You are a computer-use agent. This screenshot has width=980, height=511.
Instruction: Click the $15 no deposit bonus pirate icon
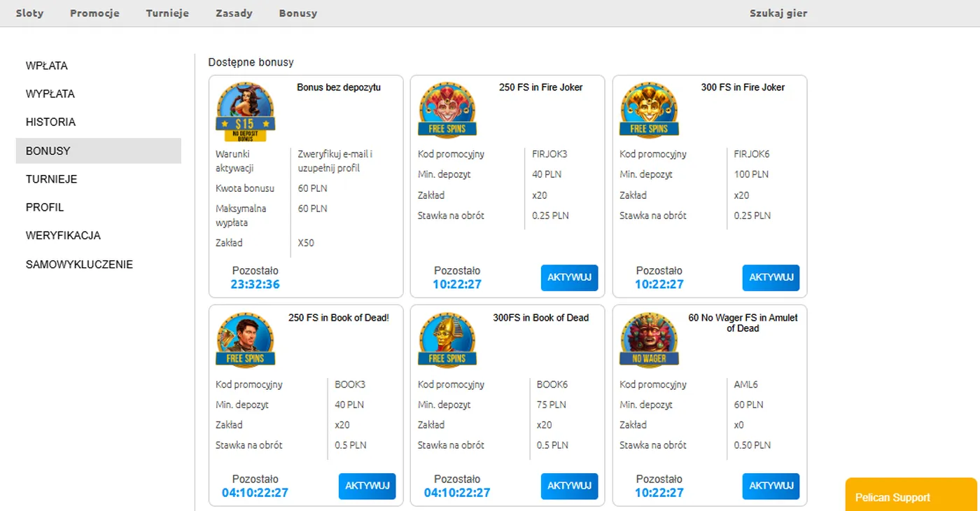pos(245,111)
